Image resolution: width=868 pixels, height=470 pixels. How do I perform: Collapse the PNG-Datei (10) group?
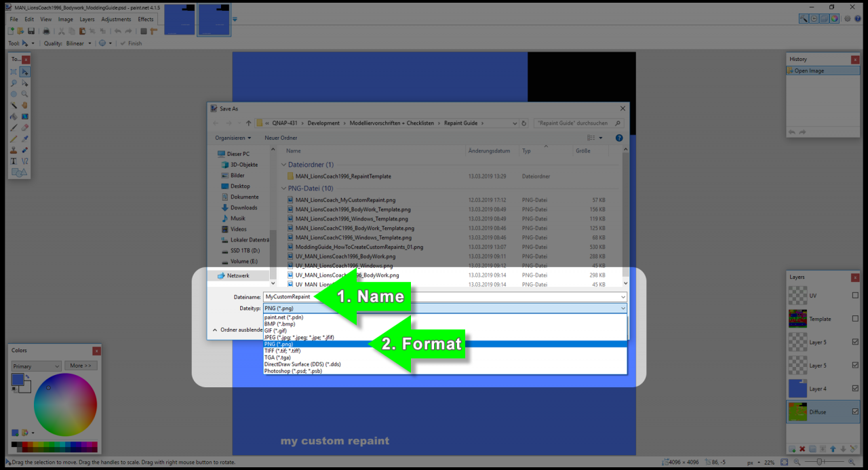coord(283,189)
